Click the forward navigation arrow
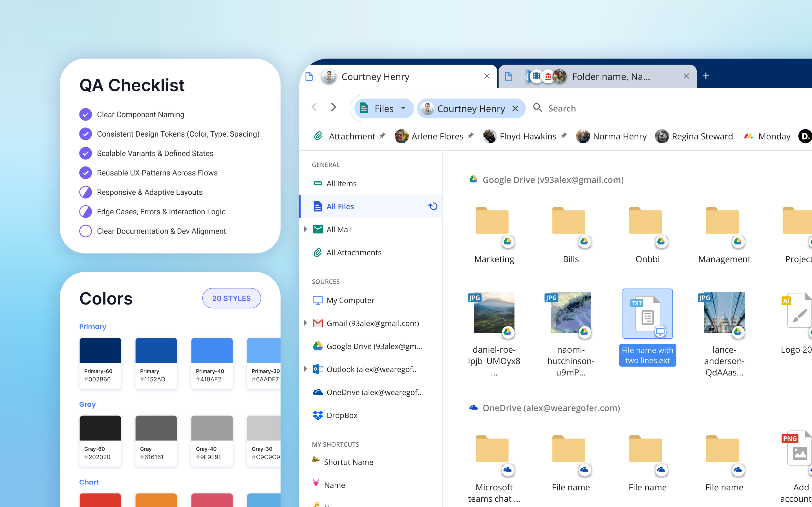 333,107
